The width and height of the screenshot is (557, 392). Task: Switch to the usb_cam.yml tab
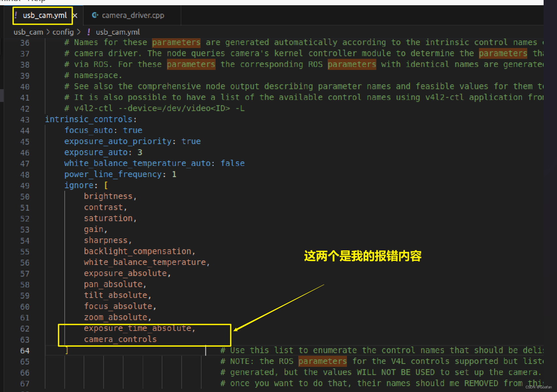click(45, 15)
